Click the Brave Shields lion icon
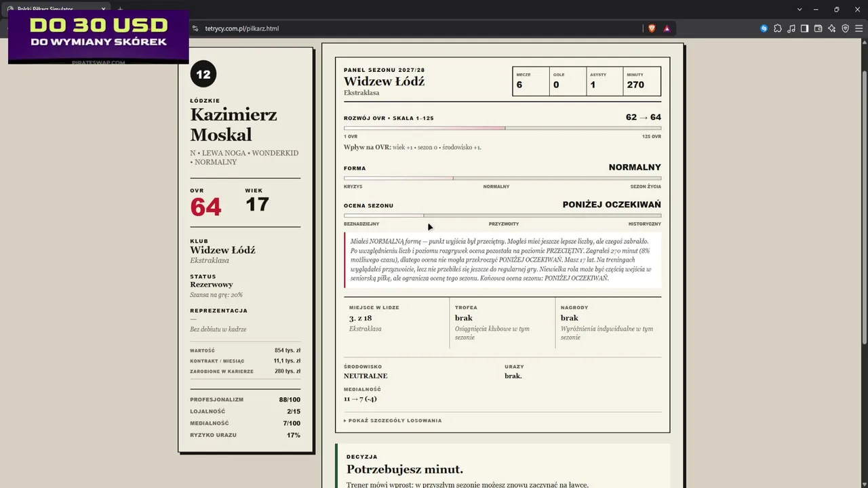868x488 pixels. [652, 28]
